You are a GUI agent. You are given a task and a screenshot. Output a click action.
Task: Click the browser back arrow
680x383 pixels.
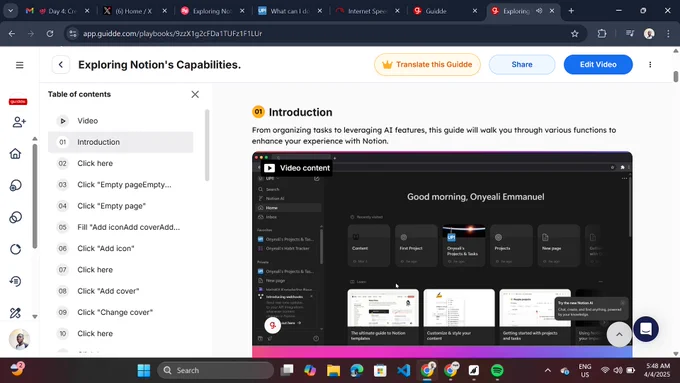[x=12, y=33]
